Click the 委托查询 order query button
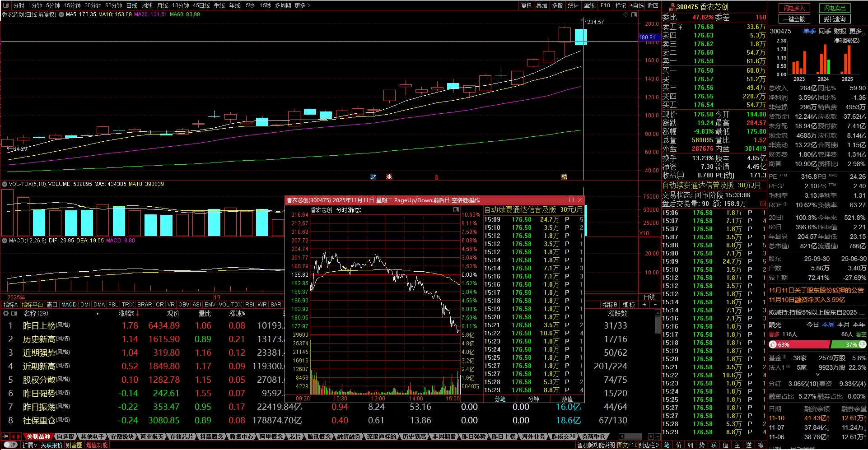 (x=835, y=19)
